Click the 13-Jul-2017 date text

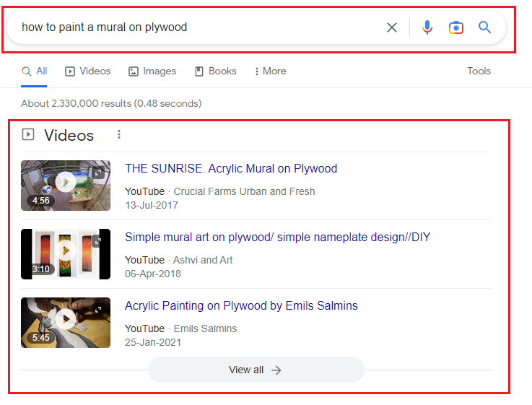(x=152, y=205)
